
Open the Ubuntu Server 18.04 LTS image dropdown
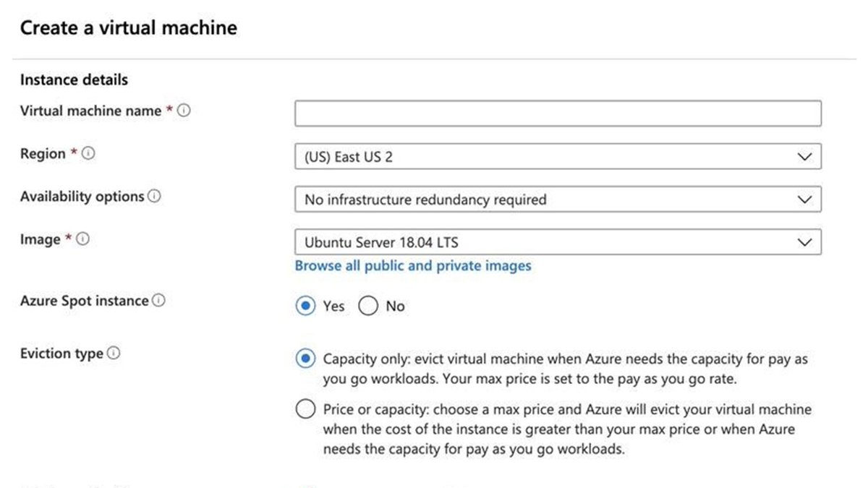[x=557, y=242]
